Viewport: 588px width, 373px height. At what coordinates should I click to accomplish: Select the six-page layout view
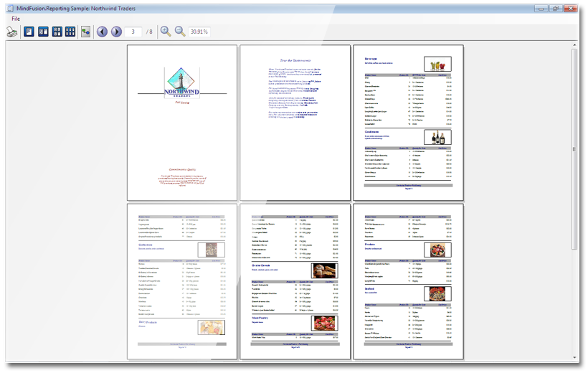(70, 32)
